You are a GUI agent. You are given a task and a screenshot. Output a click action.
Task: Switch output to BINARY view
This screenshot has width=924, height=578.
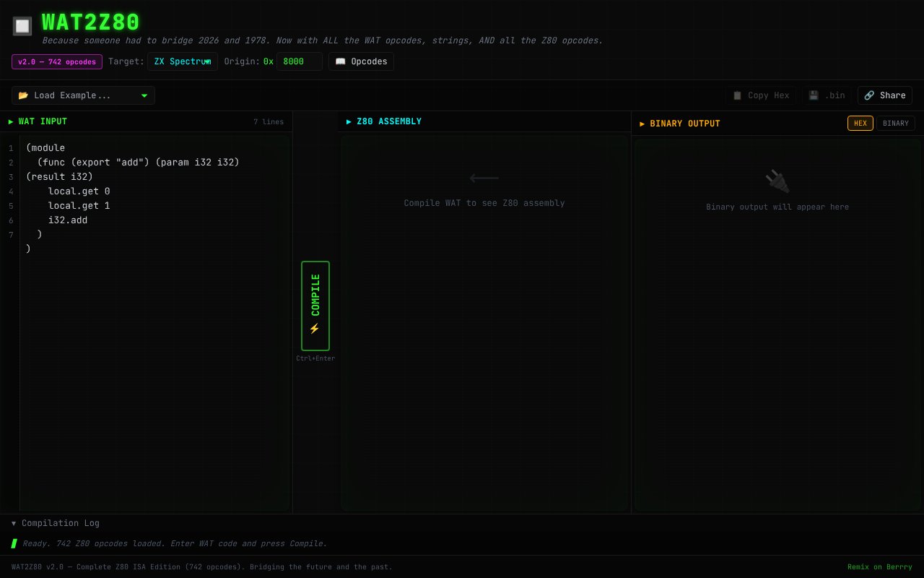tap(896, 124)
